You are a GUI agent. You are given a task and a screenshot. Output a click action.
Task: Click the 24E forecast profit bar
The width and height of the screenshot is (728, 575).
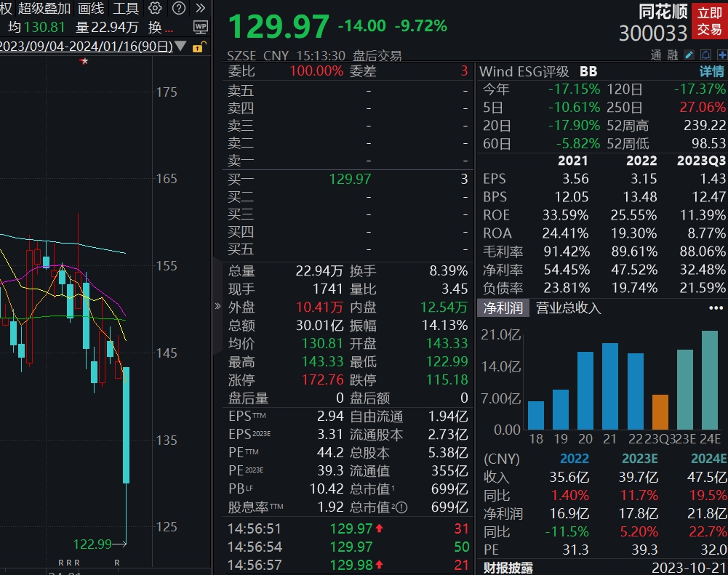(710, 380)
